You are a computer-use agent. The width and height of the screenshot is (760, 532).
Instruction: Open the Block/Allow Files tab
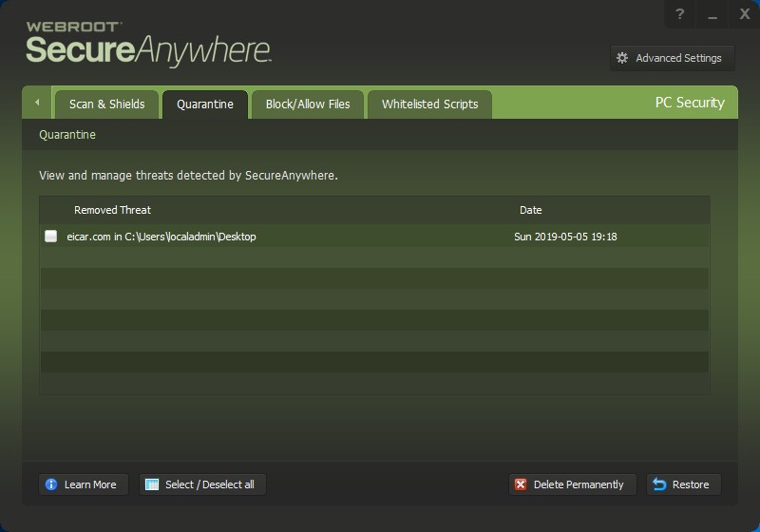(x=307, y=104)
